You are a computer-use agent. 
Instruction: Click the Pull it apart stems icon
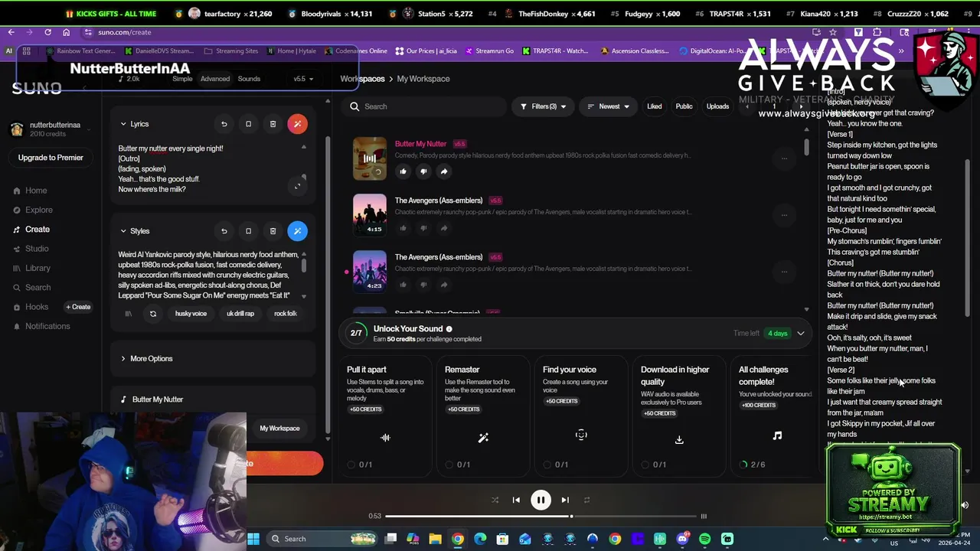point(385,438)
